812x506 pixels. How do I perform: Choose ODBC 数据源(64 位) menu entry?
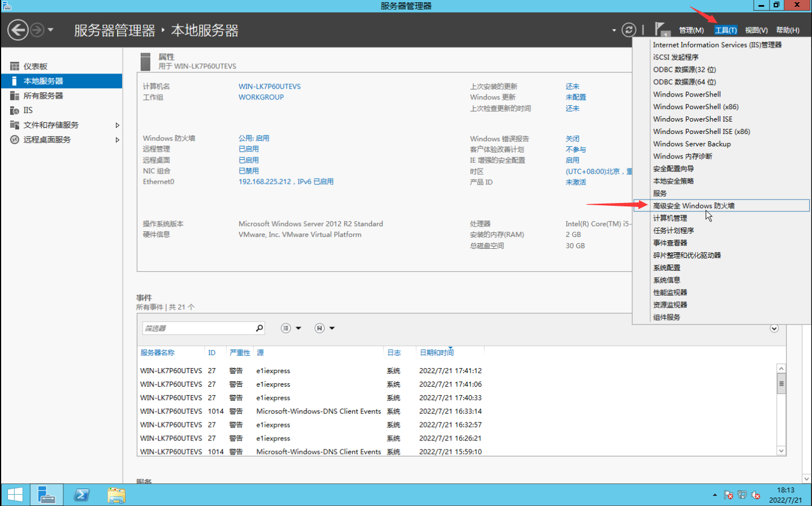721,82
